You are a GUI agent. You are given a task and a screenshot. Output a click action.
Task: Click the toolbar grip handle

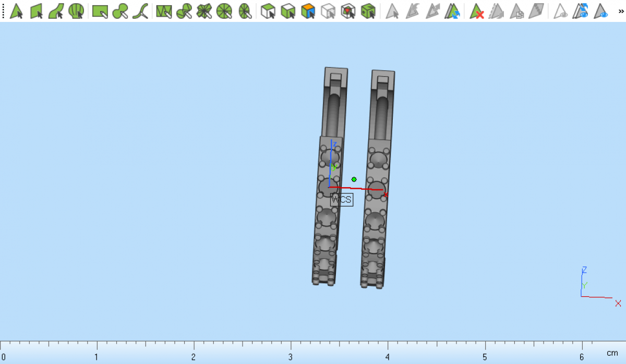(3, 11)
